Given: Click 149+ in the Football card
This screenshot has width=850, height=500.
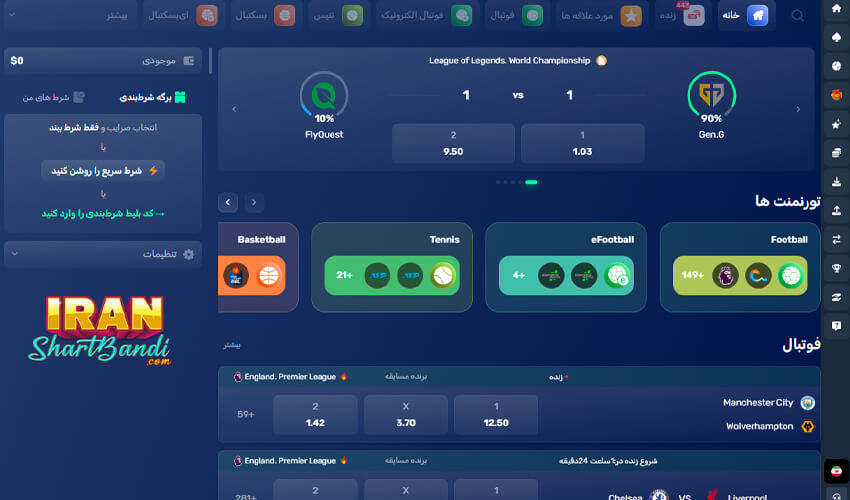Looking at the screenshot, I should coord(692,275).
